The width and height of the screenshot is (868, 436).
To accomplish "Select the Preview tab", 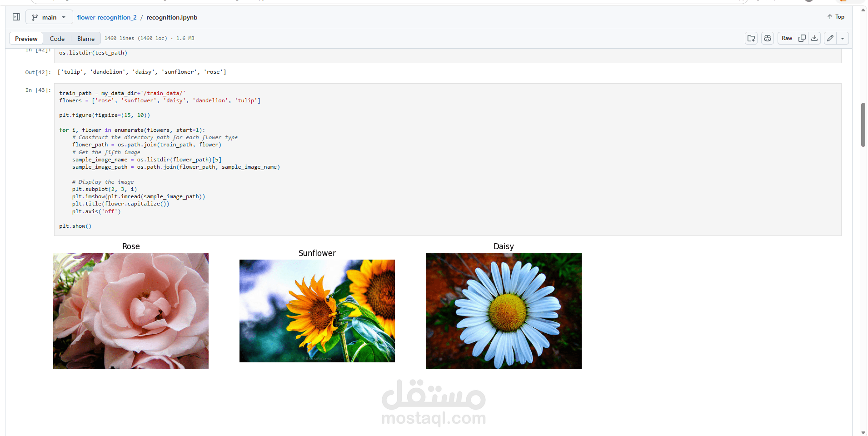I will 26,38.
